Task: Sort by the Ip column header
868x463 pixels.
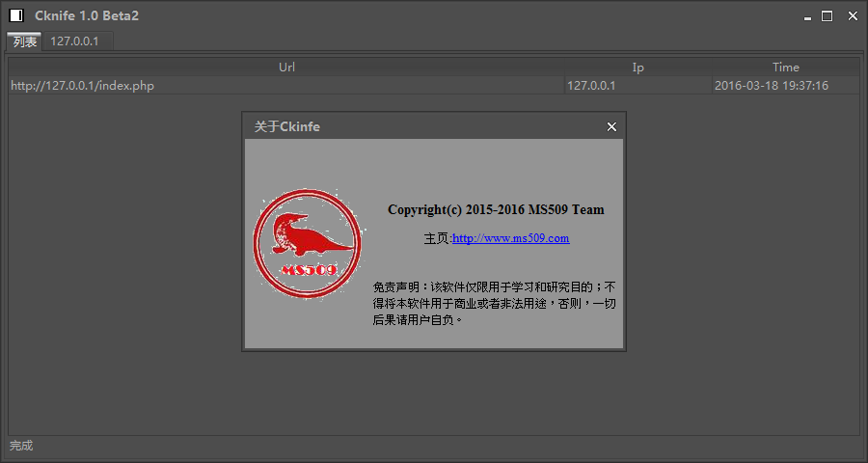Action: pos(637,67)
